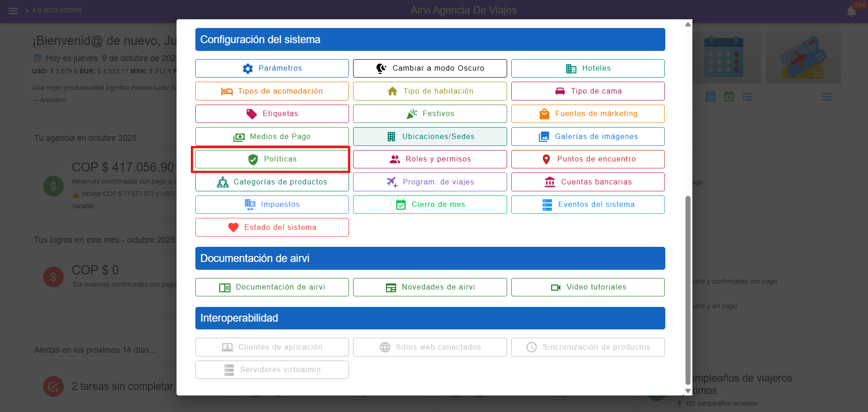Click the airplane icon for Program. de viajes
This screenshot has width=868, height=412.
pos(392,182)
